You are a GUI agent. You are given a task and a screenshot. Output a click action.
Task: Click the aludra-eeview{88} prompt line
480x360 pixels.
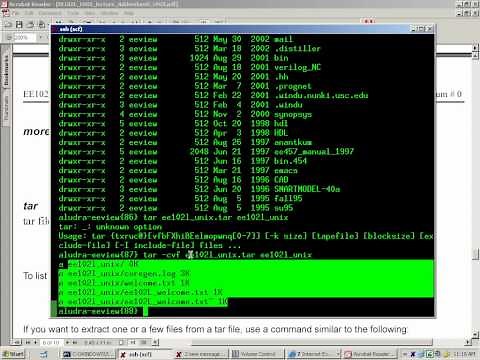[98, 311]
